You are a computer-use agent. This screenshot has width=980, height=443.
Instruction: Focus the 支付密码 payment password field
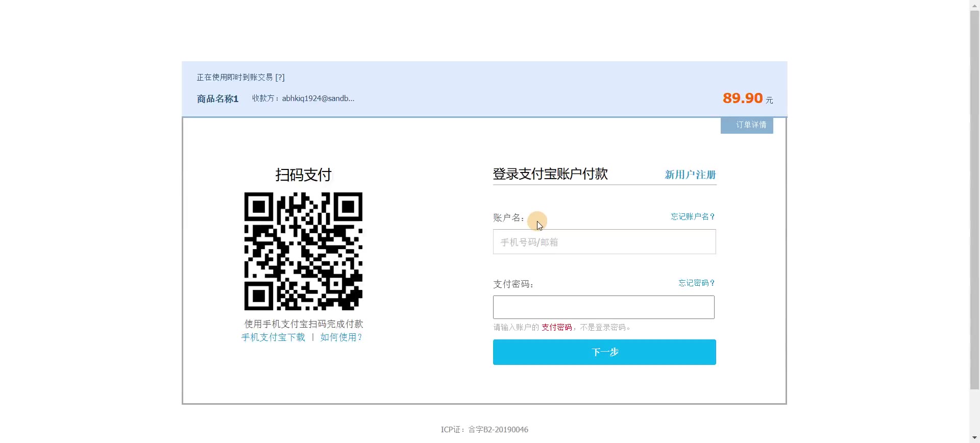pyautogui.click(x=604, y=307)
